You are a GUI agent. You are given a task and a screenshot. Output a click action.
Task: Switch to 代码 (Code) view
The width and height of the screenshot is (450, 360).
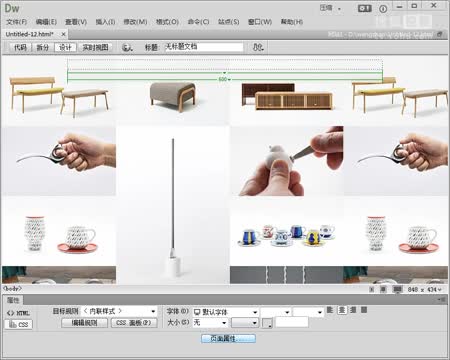pos(20,47)
